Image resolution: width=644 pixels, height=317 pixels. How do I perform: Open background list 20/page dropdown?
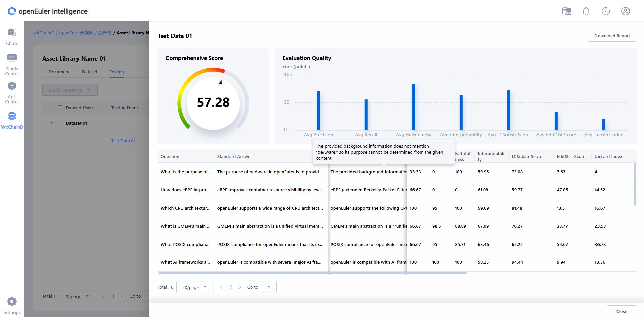tap(78, 296)
